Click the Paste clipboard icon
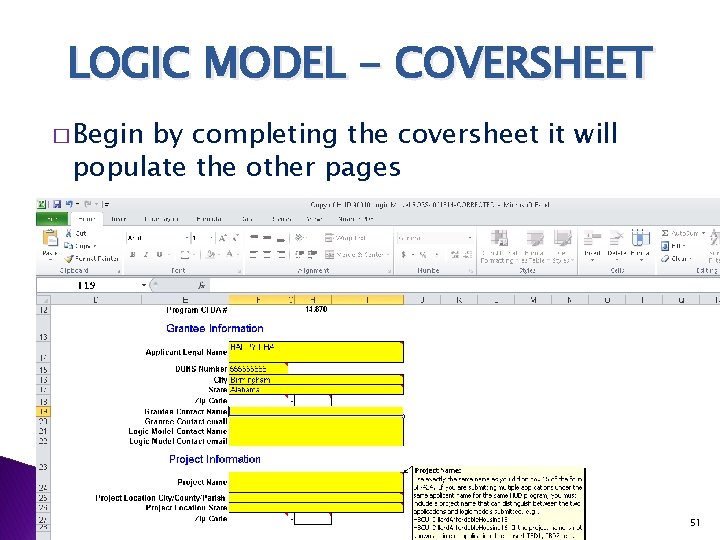Image resolution: width=720 pixels, height=540 pixels. point(50,238)
